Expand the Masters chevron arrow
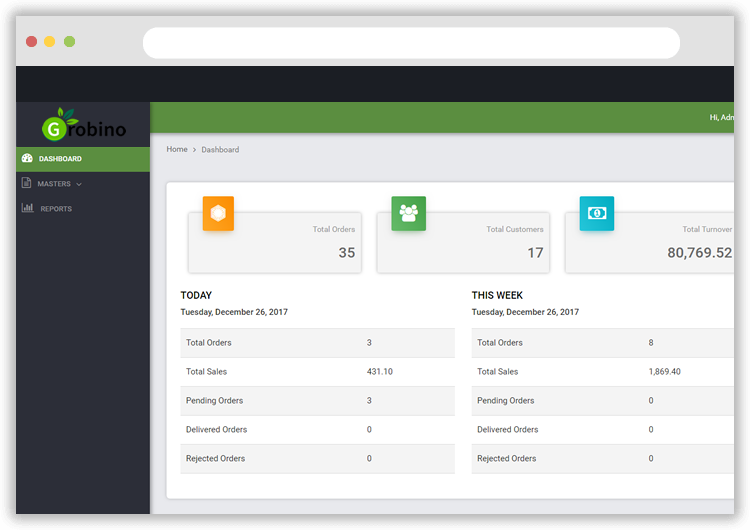The image size is (750, 530). pos(79,184)
